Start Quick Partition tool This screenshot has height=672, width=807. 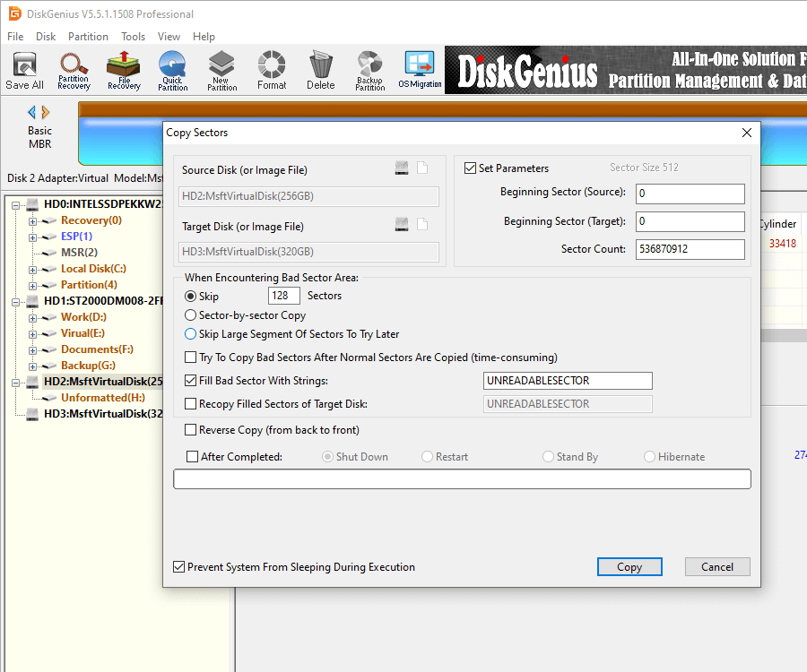pyautogui.click(x=172, y=71)
